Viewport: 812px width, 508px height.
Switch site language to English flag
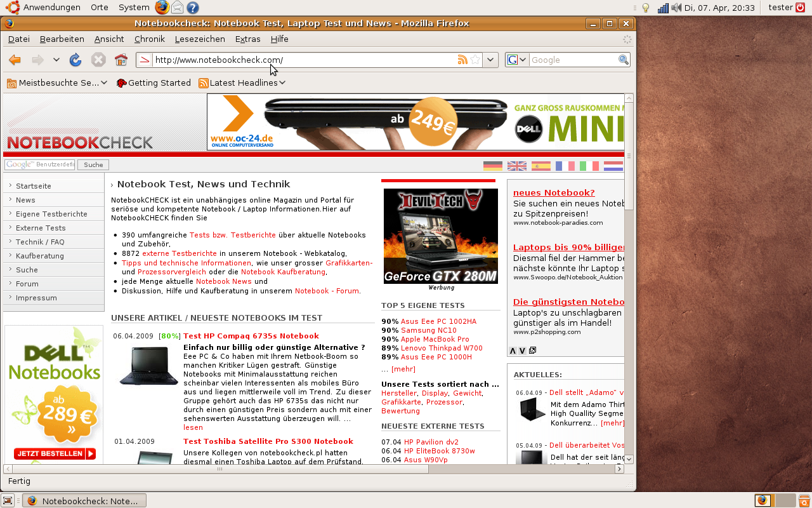[517, 166]
